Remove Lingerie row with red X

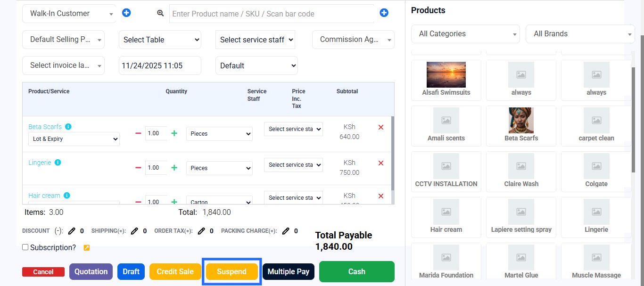click(x=381, y=163)
